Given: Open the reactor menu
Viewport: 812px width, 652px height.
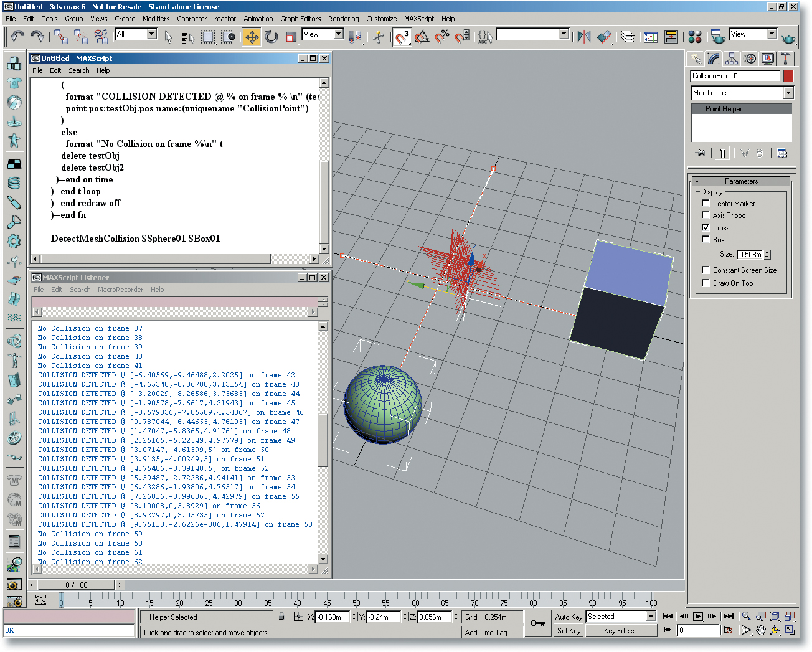Looking at the screenshot, I should (225, 19).
